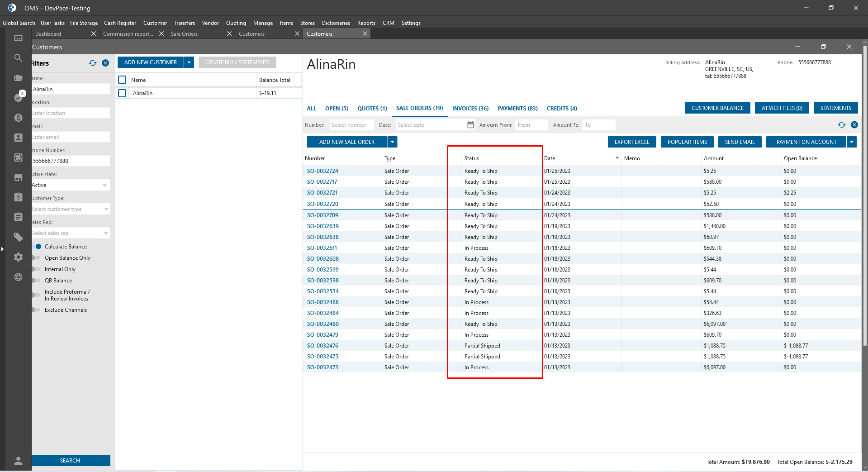Open the search magnifier in left sidebar
This screenshot has width=868, height=472.
[x=18, y=58]
